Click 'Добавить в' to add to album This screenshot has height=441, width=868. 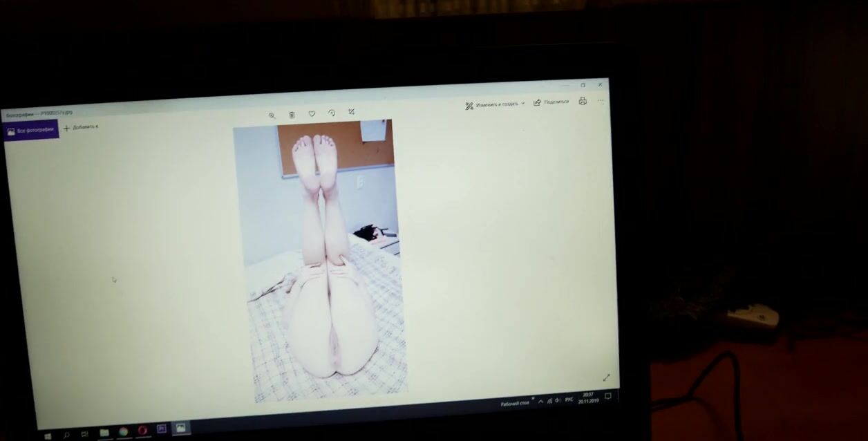point(82,127)
